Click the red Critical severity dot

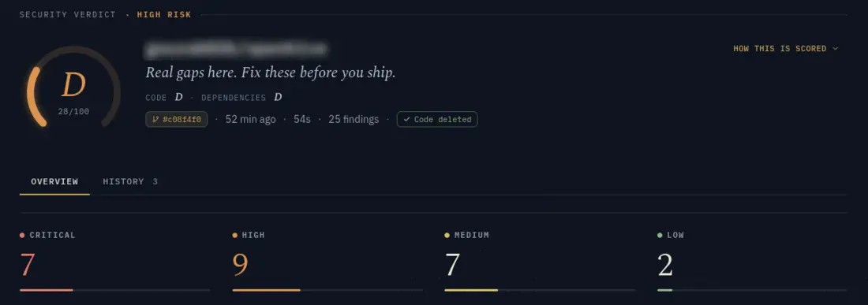click(22, 236)
